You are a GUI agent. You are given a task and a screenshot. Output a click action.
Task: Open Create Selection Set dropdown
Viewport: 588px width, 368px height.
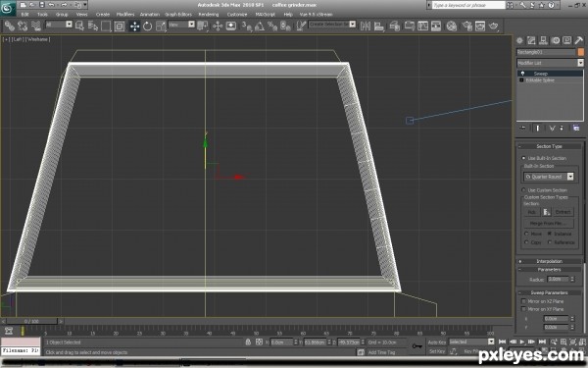pyautogui.click(x=353, y=24)
